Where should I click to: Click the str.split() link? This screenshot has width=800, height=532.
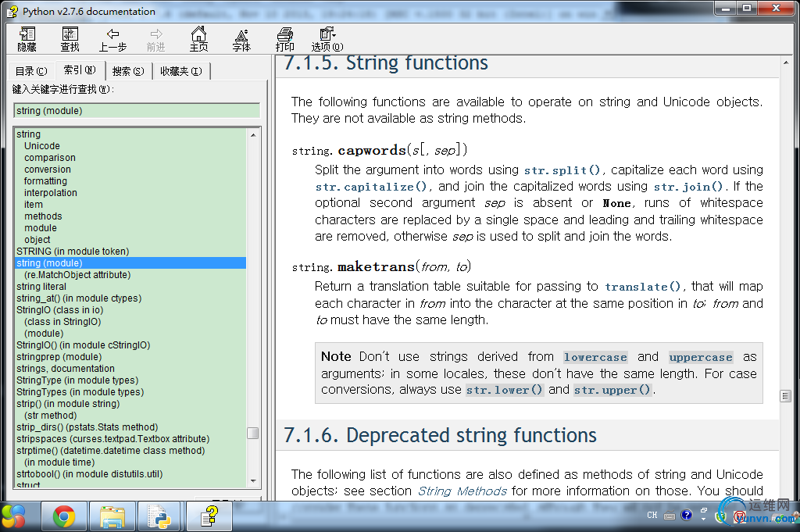562,170
